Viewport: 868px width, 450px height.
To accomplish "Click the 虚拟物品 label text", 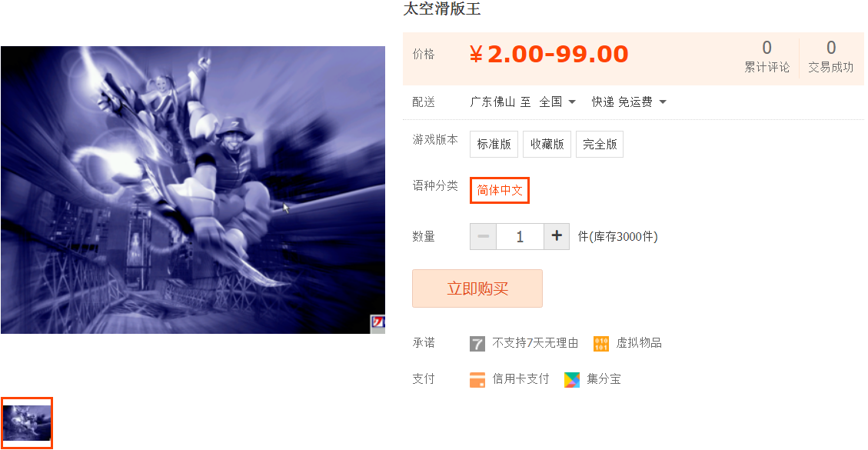I will (639, 343).
